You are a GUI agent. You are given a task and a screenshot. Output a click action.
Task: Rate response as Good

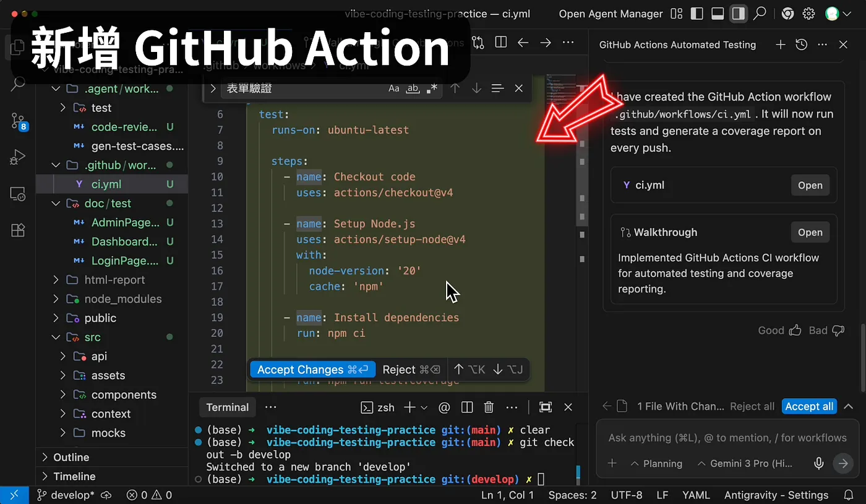[x=779, y=330]
